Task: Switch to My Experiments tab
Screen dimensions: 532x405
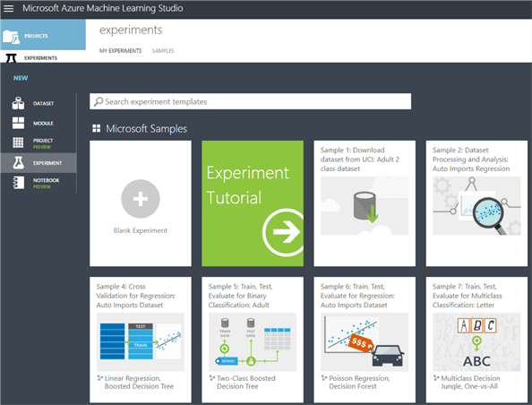Action: [120, 50]
